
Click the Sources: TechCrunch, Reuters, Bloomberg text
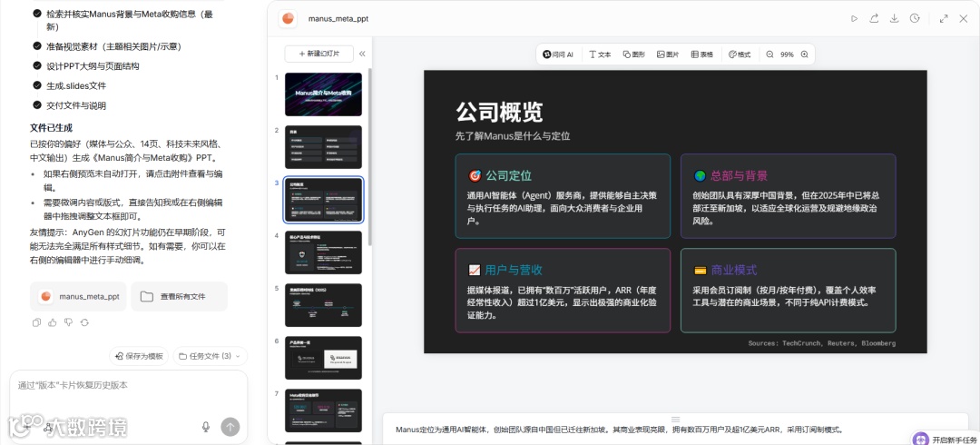[822, 343]
